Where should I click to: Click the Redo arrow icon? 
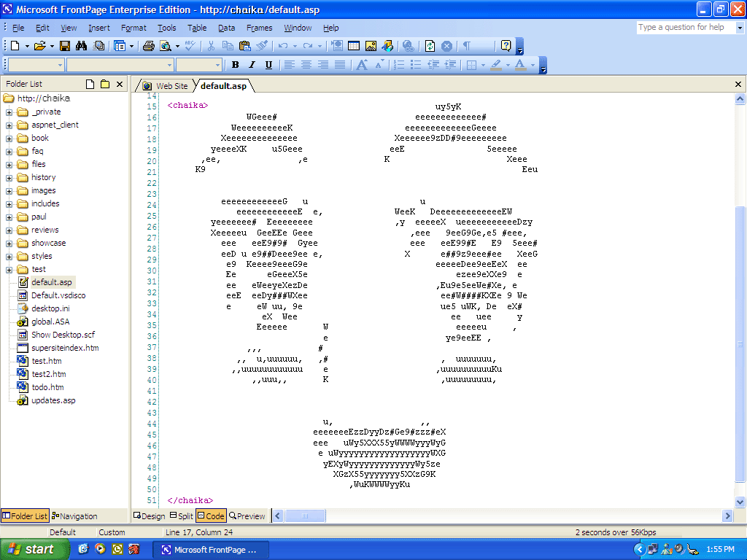pos(308,46)
